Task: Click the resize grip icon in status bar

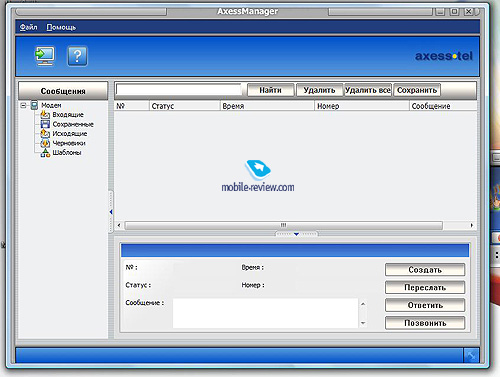Action: coord(471,356)
